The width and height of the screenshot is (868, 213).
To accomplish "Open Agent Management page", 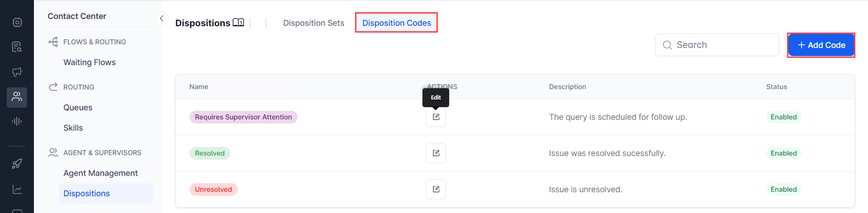I will [100, 173].
